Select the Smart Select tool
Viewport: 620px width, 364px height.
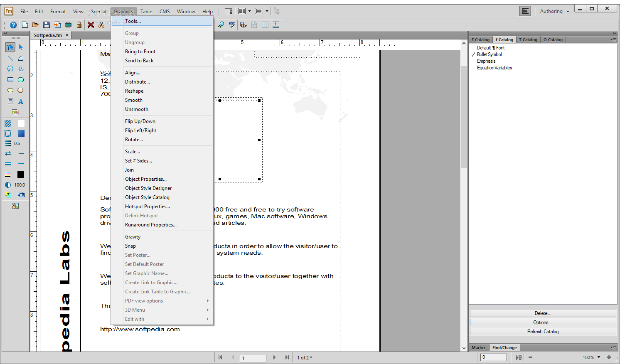point(10,47)
